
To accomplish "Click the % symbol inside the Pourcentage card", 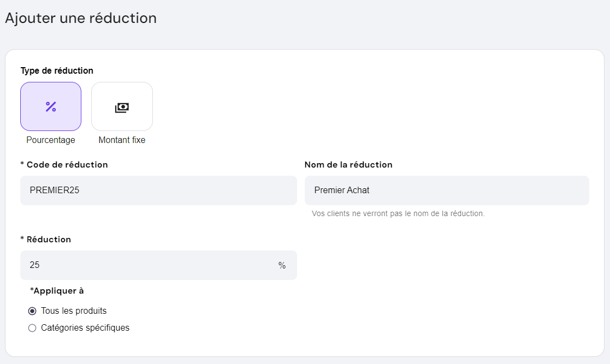I will click(x=51, y=106).
